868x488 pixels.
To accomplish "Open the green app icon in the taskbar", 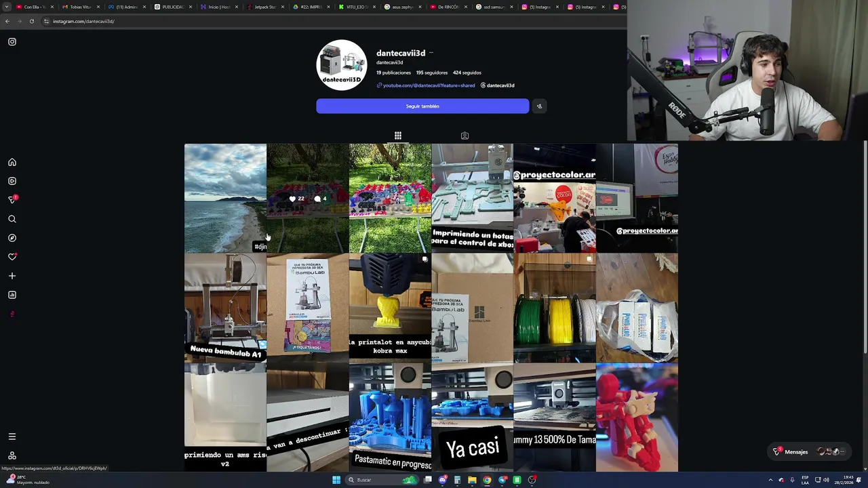I will (x=517, y=480).
